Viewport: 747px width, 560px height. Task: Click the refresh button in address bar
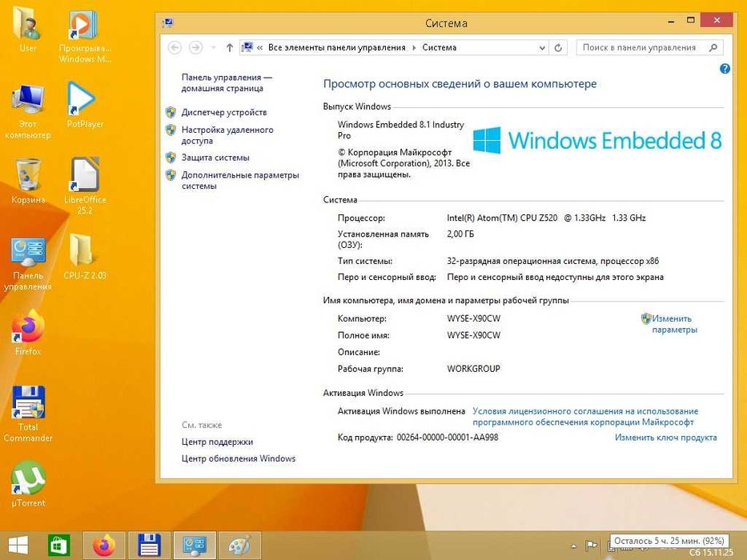point(558,48)
